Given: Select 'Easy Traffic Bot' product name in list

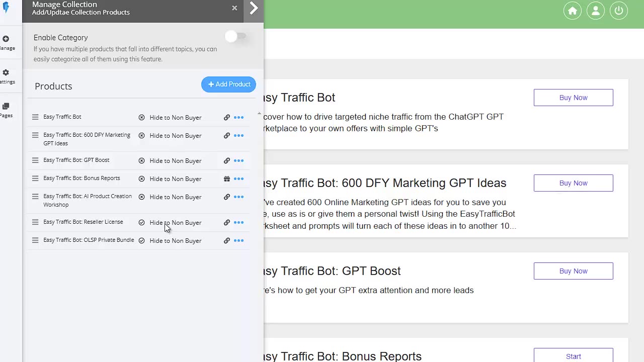Looking at the screenshot, I should [x=62, y=117].
